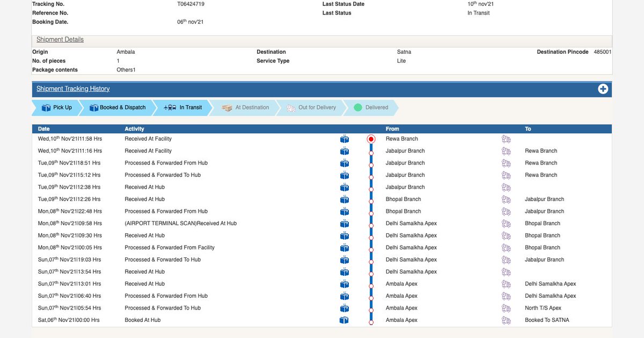This screenshot has width=644, height=338.
Task: Click the destination value Satna
Action: 404,52
